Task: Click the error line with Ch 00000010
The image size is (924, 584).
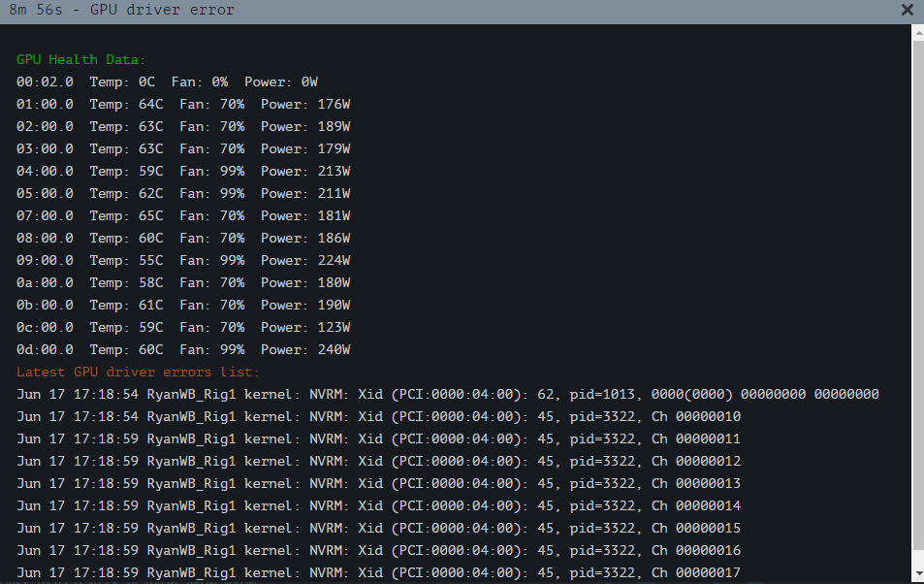Action: click(378, 416)
